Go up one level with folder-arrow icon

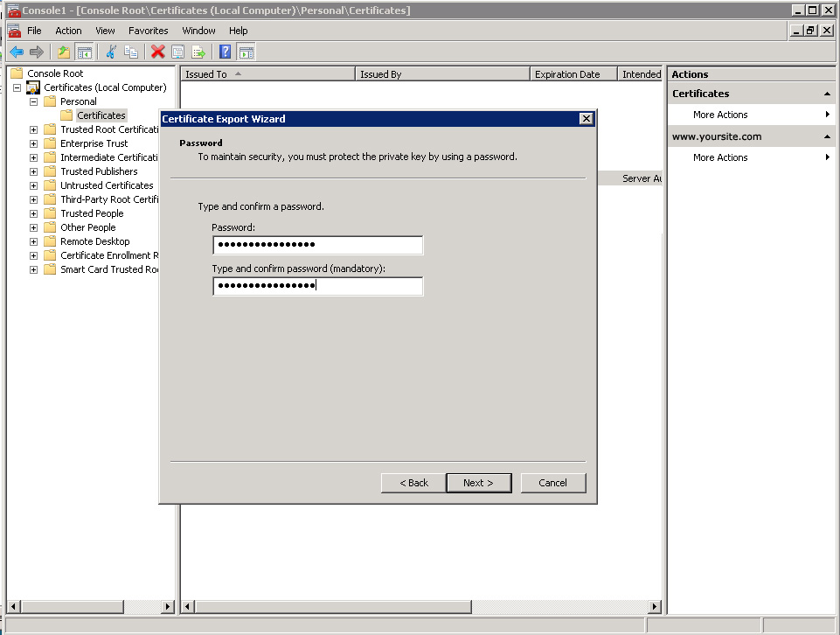(64, 52)
